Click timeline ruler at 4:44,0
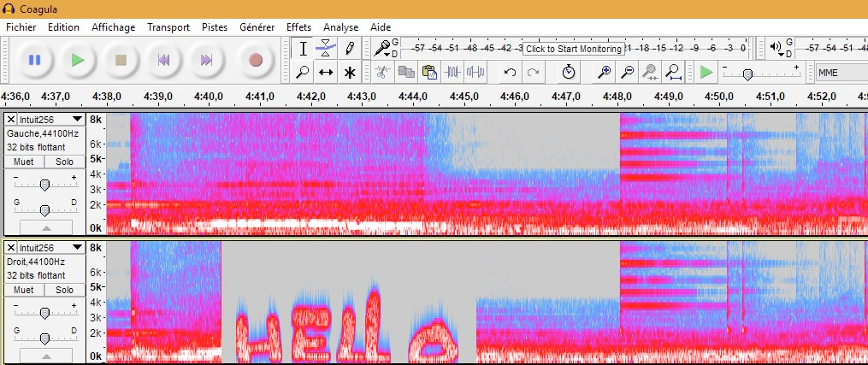 [x=412, y=97]
